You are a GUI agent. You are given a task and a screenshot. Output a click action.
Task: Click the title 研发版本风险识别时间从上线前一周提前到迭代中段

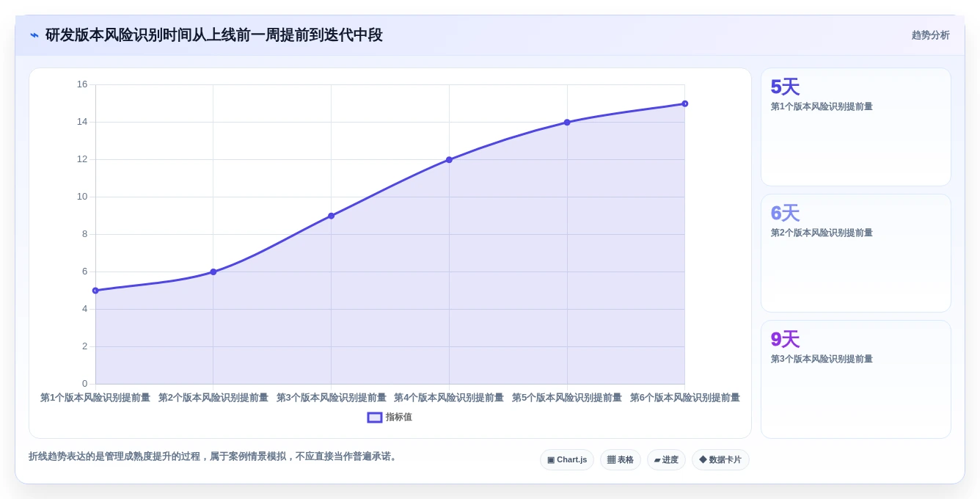(x=214, y=35)
